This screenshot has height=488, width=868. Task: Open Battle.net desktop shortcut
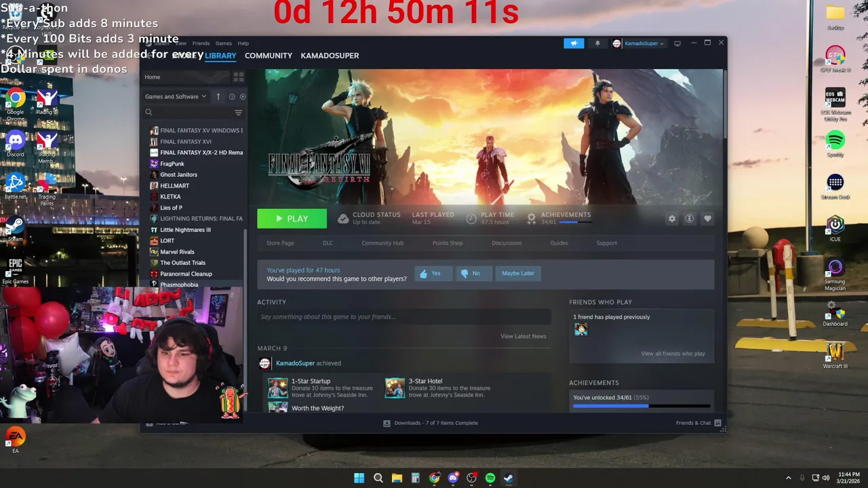15,186
